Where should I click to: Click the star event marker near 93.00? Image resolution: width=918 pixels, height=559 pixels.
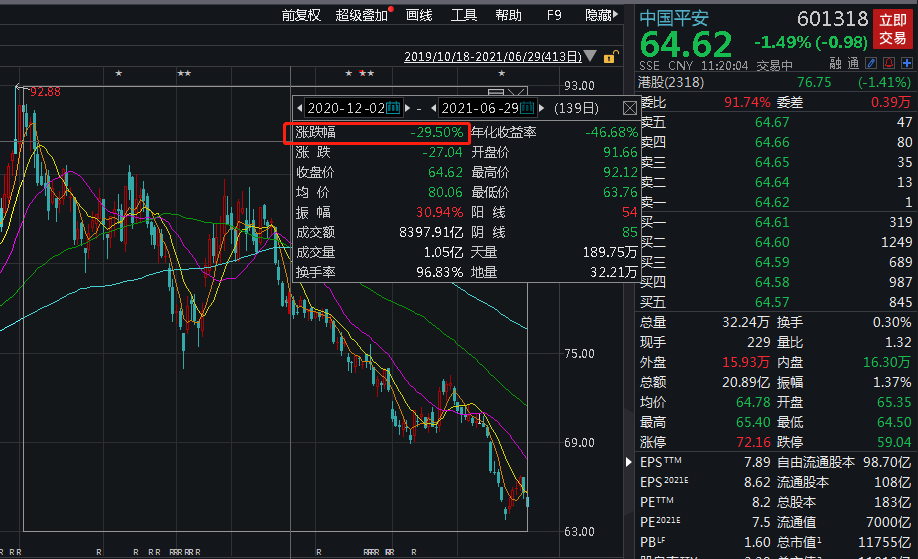(502, 73)
